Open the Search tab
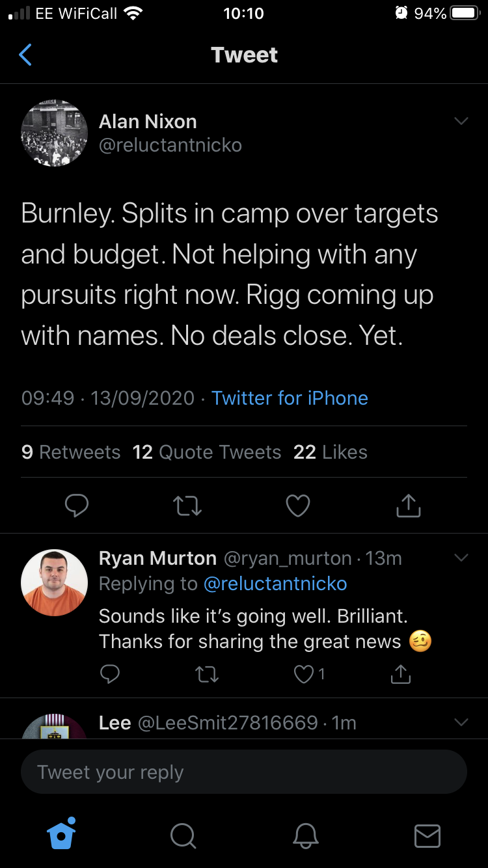The width and height of the screenshot is (488, 868). click(183, 835)
